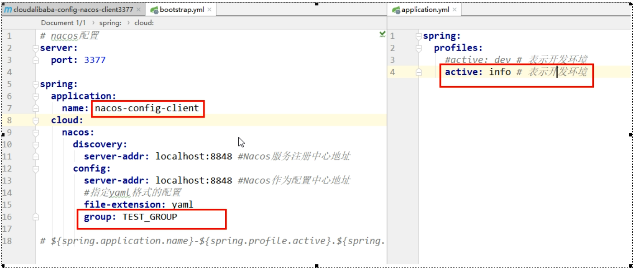Click the 'yaml' file-extension value

click(x=182, y=205)
